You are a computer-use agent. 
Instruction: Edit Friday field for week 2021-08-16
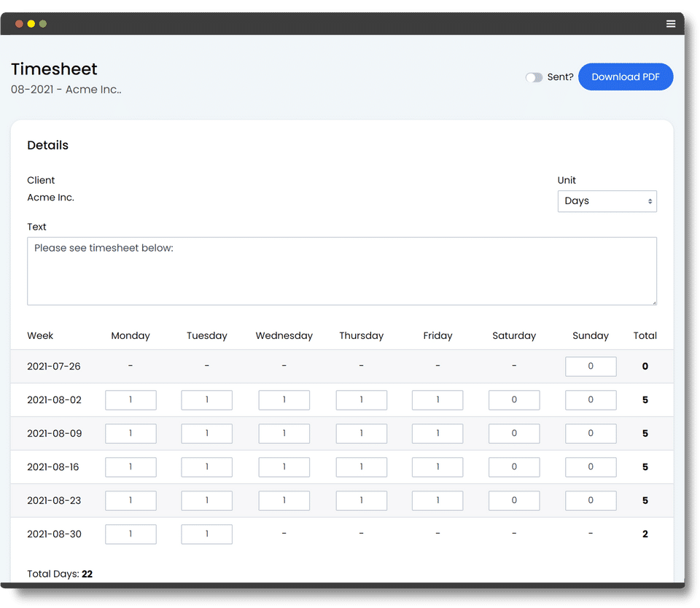(437, 467)
